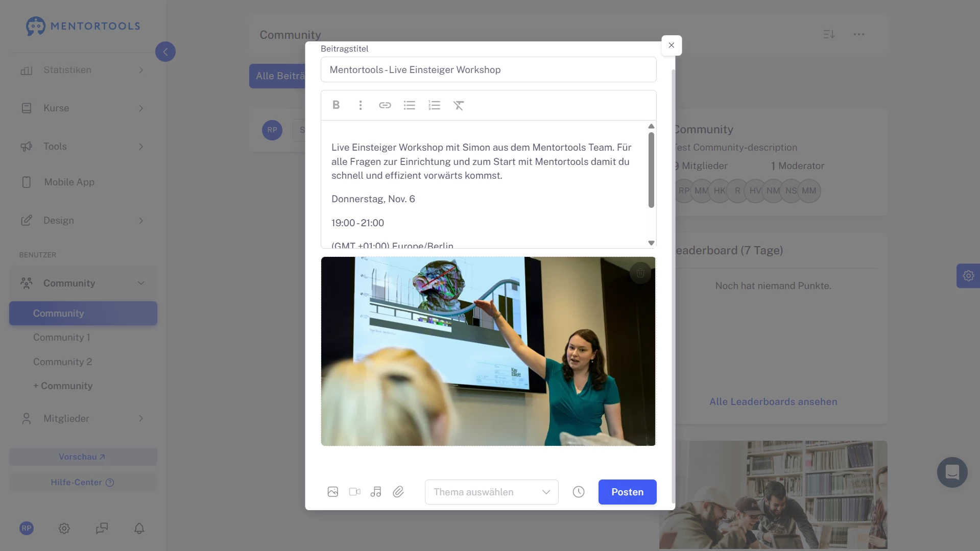Screen dimensions: 980x551
Task: Select 'Community 1' in the sidebar
Action: pos(61,337)
